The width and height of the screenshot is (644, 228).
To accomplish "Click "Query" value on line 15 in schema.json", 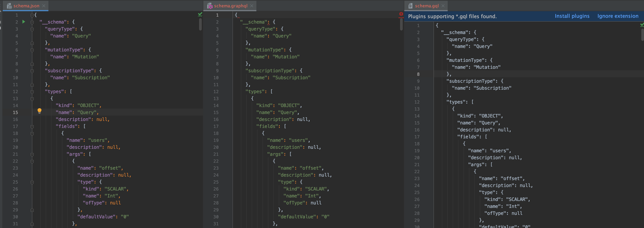I will [87, 112].
